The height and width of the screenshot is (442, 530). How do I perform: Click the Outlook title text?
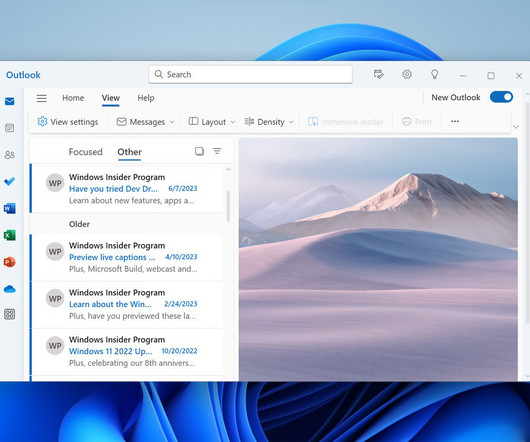click(23, 75)
